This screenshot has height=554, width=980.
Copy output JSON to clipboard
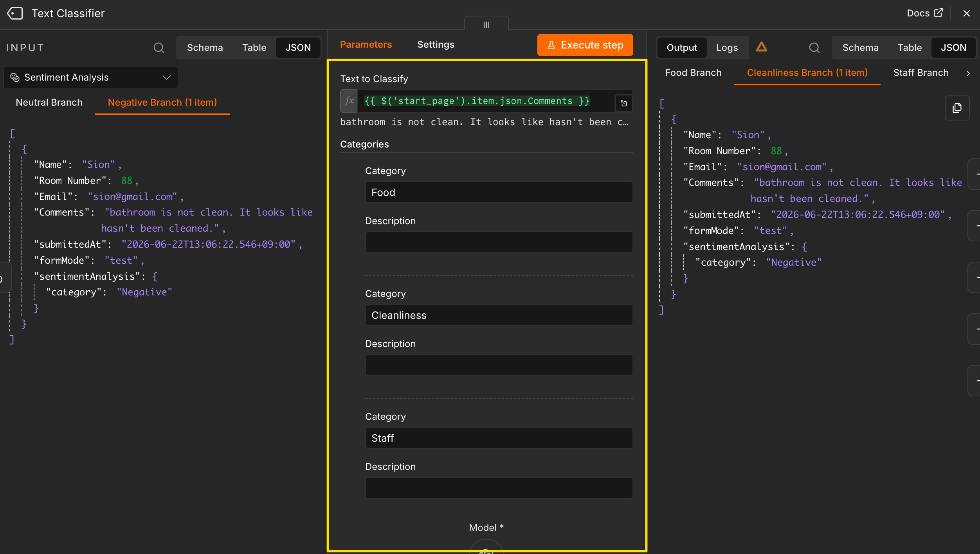tap(957, 108)
